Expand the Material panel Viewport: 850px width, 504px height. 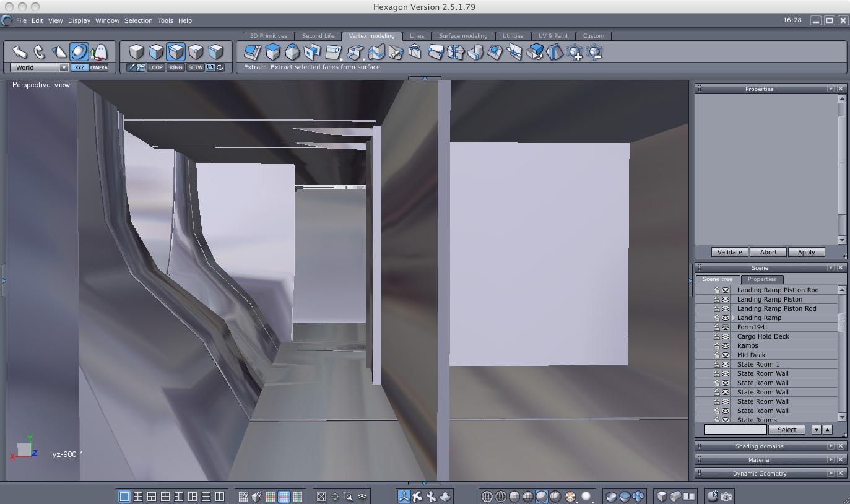coord(831,460)
